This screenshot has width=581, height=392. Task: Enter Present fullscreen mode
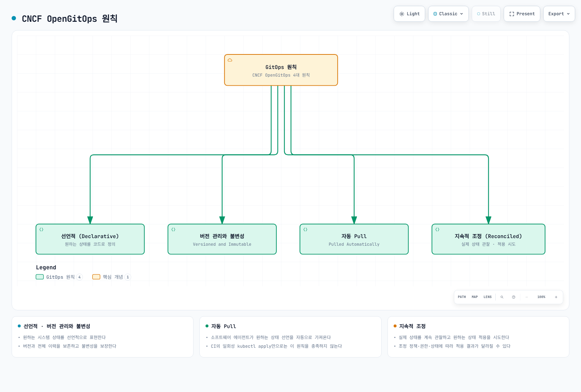point(522,14)
